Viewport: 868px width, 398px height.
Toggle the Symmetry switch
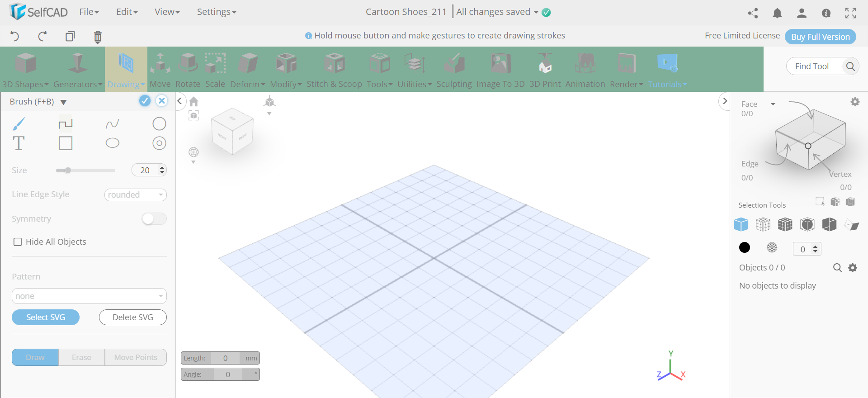pyautogui.click(x=154, y=219)
